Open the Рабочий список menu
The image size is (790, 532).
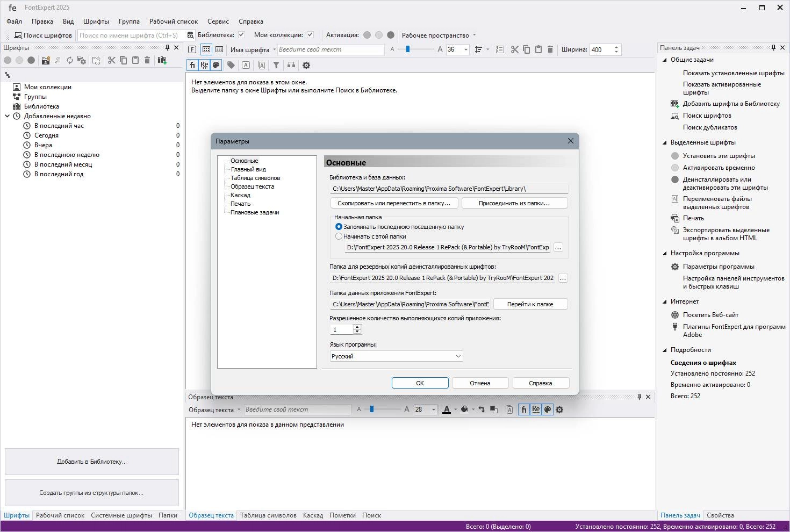point(174,21)
